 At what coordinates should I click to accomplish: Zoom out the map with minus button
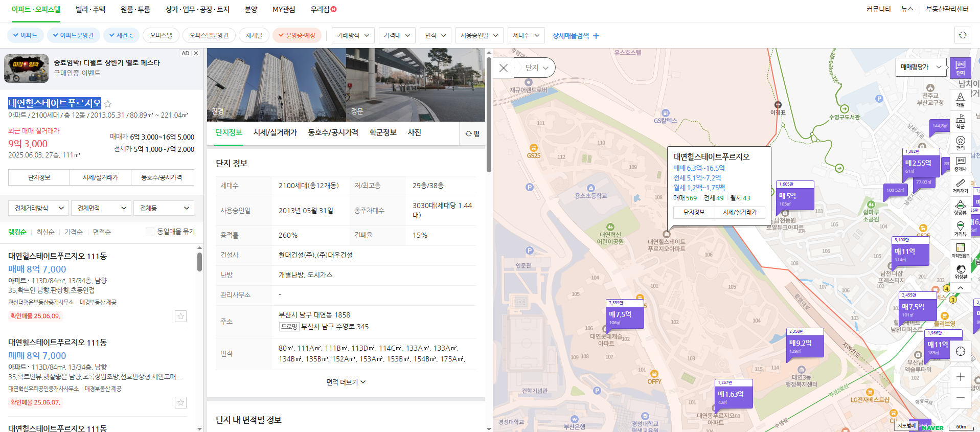960,397
